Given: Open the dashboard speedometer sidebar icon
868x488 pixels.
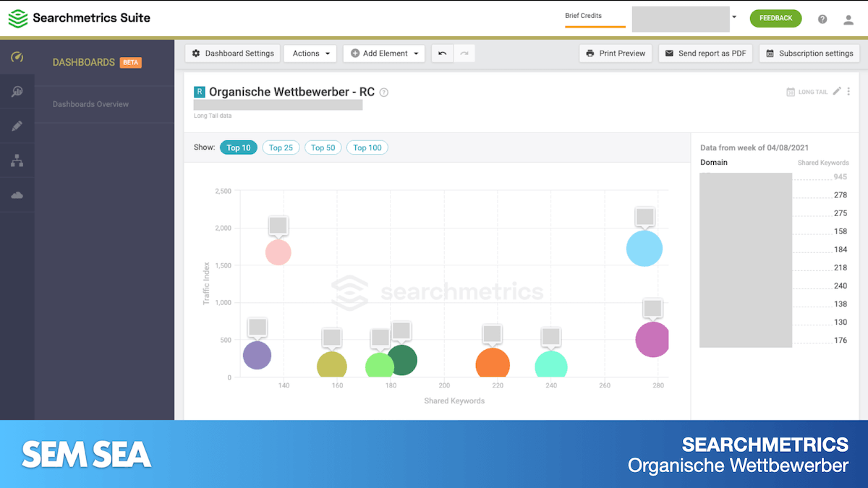Looking at the screenshot, I should (x=17, y=57).
